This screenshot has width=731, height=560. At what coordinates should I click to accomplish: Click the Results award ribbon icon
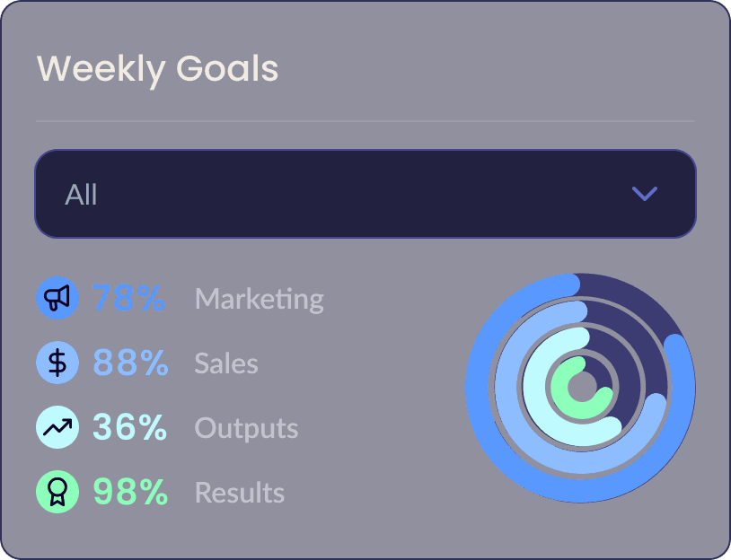pyautogui.click(x=57, y=493)
